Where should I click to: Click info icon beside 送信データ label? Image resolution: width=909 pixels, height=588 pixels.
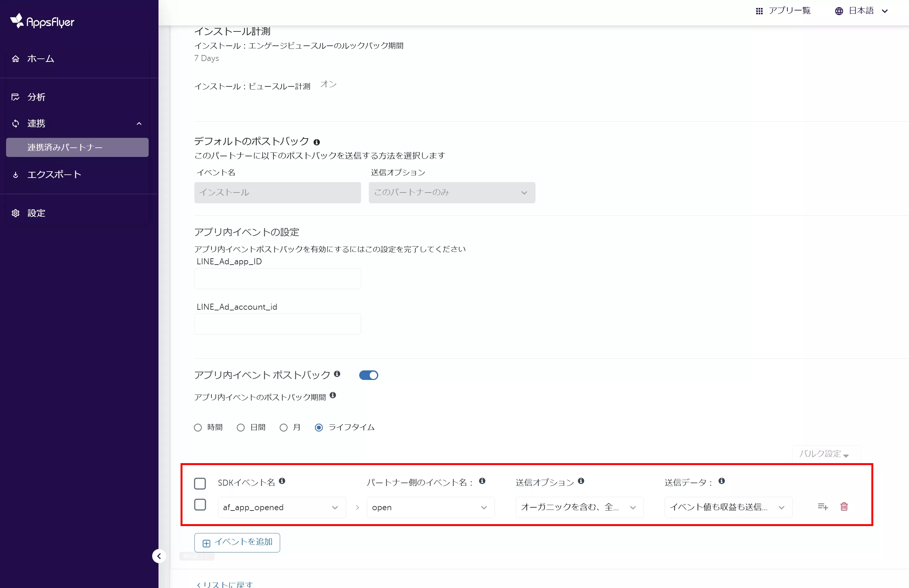click(721, 481)
